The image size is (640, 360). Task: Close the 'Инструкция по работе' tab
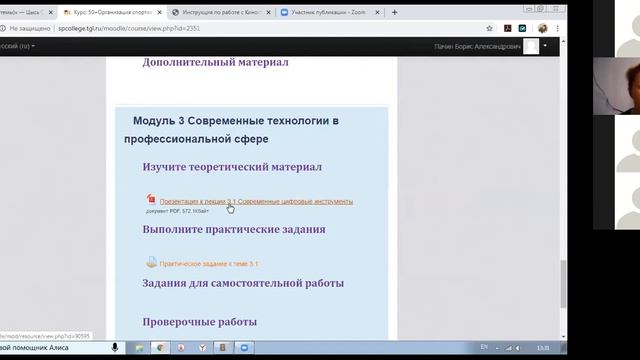coord(268,13)
